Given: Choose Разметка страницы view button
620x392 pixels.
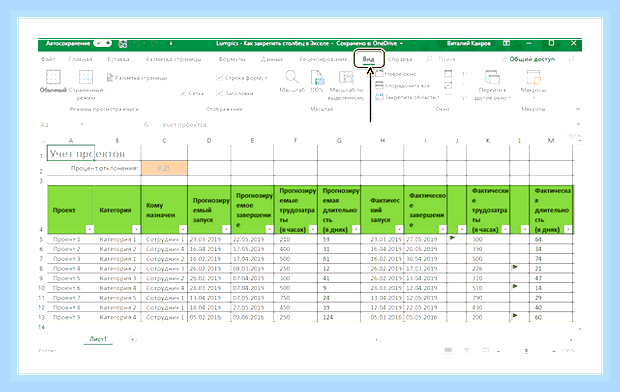Looking at the screenshot, I should click(x=137, y=78).
